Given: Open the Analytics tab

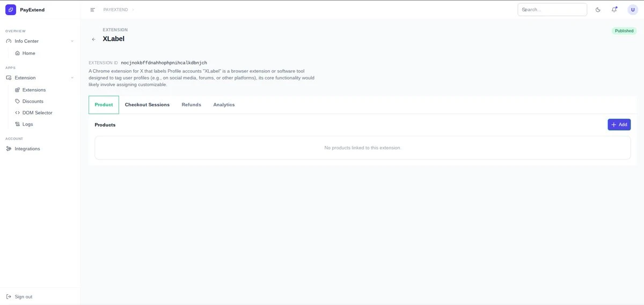Looking at the screenshot, I should click(224, 105).
